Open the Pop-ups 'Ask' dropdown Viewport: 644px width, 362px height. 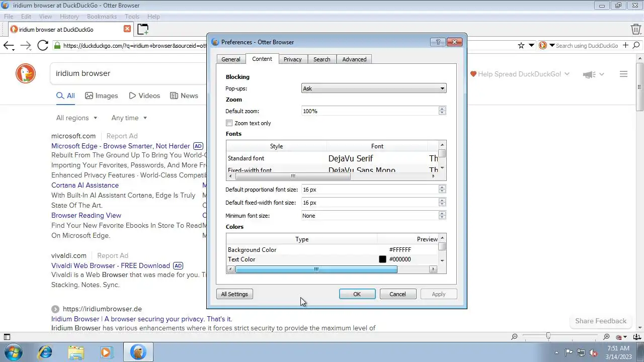pos(374,88)
